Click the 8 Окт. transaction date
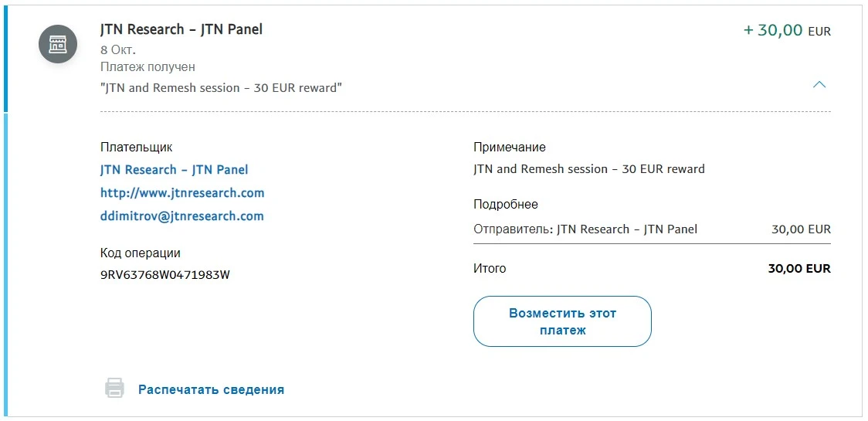This screenshot has width=868, height=421. pos(118,50)
